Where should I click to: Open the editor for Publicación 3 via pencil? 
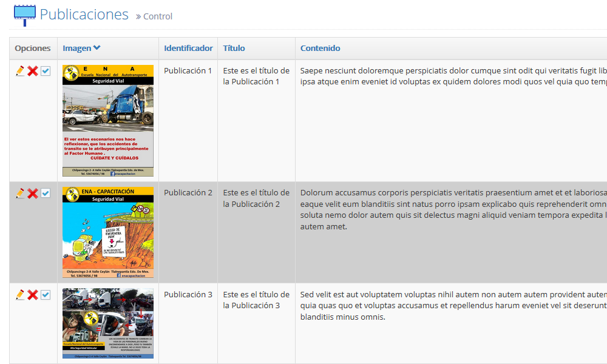[x=20, y=295]
